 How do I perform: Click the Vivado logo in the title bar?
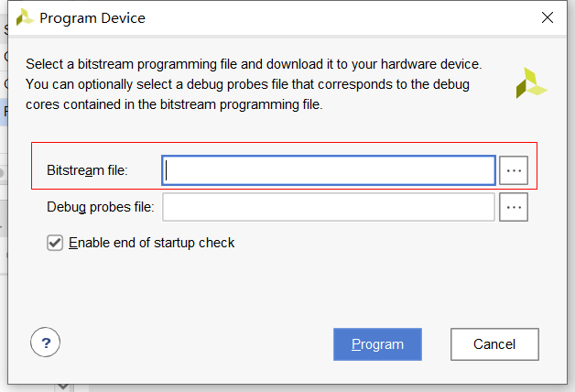point(26,17)
